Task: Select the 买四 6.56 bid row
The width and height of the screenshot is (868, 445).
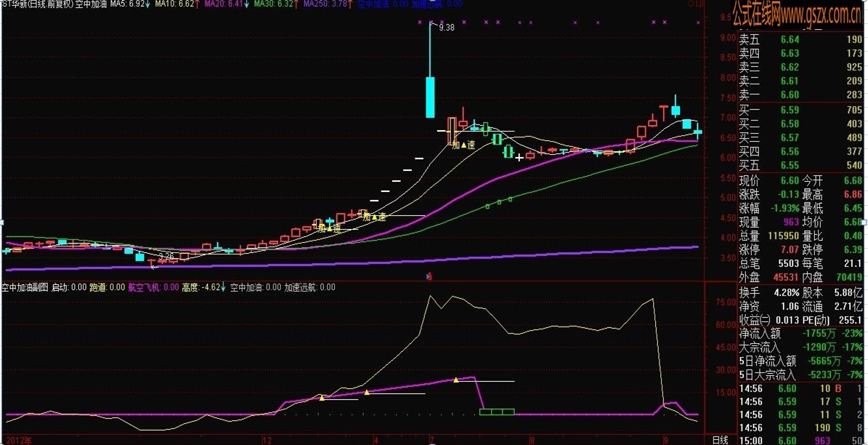Action: (x=802, y=151)
